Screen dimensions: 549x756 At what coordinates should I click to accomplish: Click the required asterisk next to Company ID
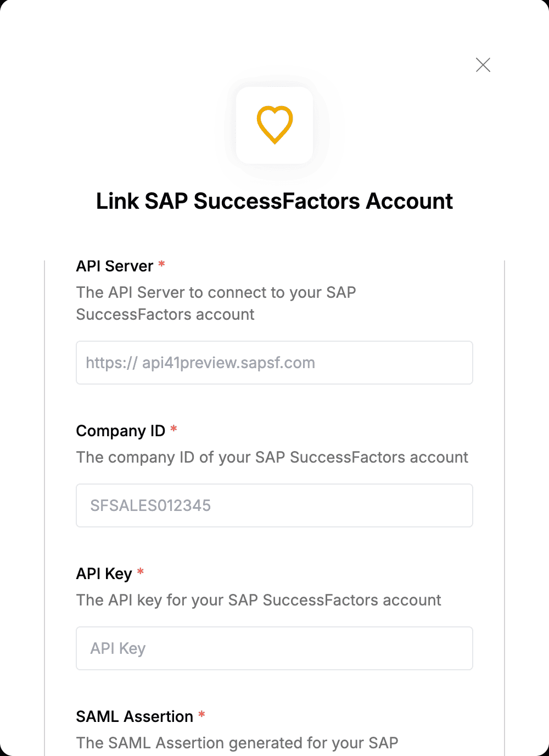point(173,429)
